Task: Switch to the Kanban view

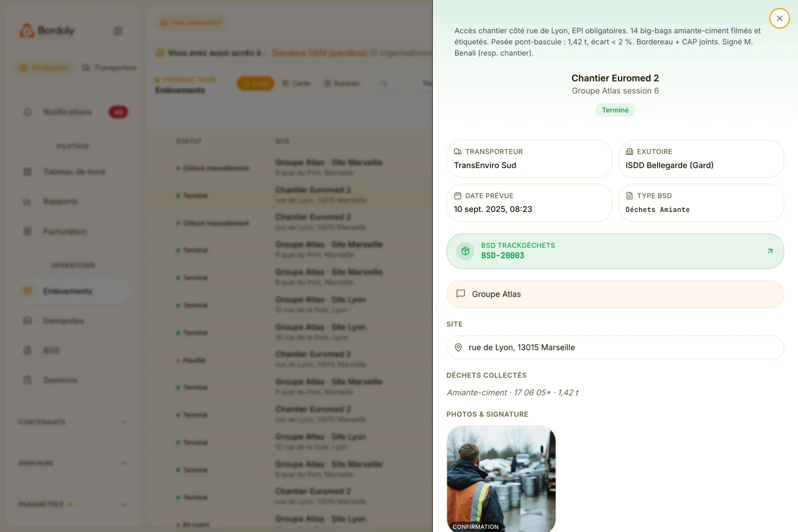Action: [342, 83]
